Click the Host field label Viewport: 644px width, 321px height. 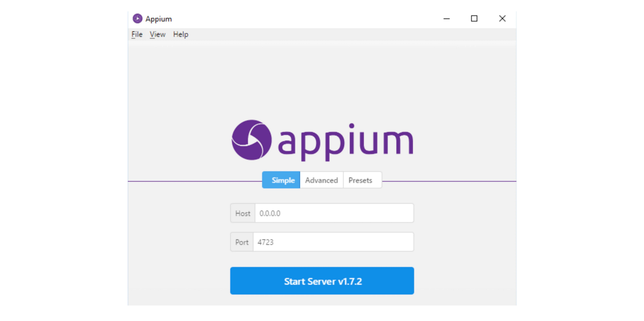coord(243,213)
